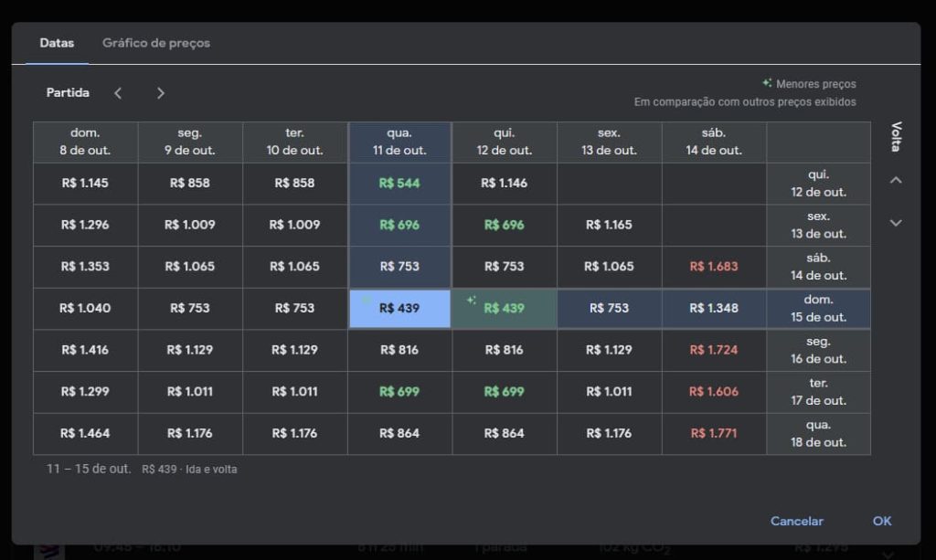Viewport: 936px width, 560px height.
Task: Select R$ 753 fare on sex. 13, return dom. 15
Action: (x=609, y=309)
